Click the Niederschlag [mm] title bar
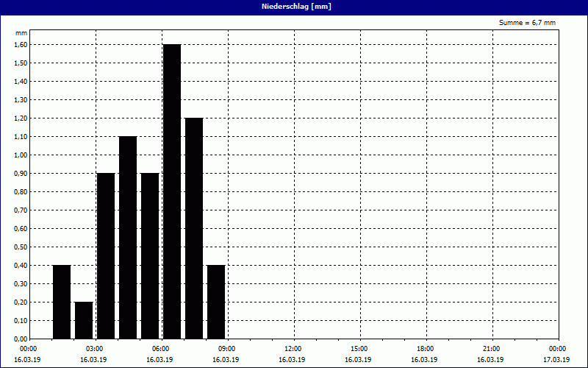588x368 pixels. tap(294, 7)
